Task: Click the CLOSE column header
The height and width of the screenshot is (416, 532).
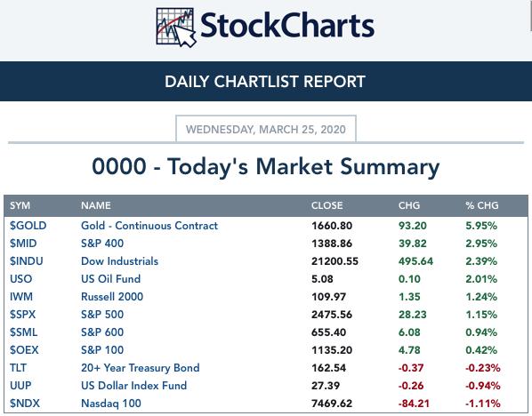Action: (327, 205)
